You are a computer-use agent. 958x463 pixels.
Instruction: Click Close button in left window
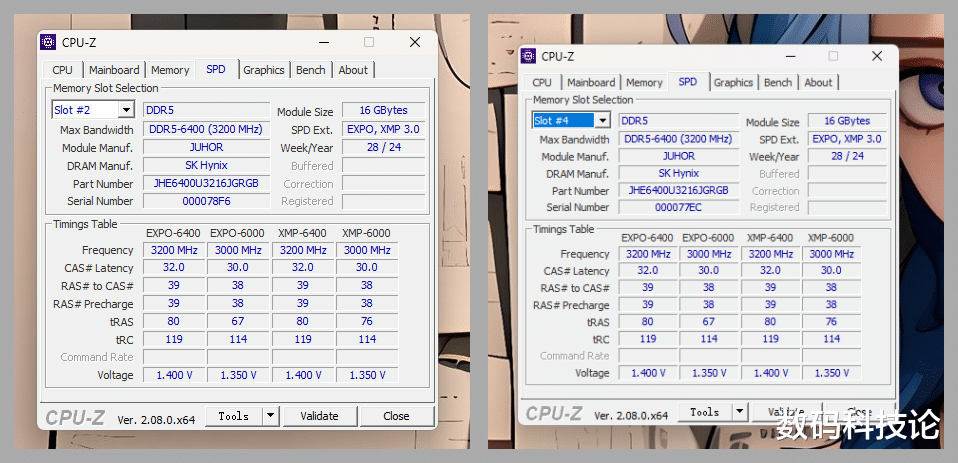(396, 416)
